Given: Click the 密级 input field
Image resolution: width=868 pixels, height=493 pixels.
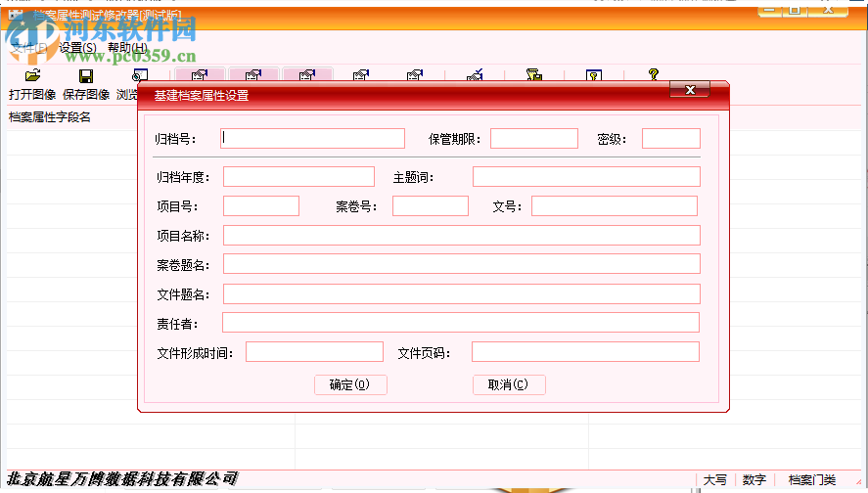Looking at the screenshot, I should click(671, 138).
